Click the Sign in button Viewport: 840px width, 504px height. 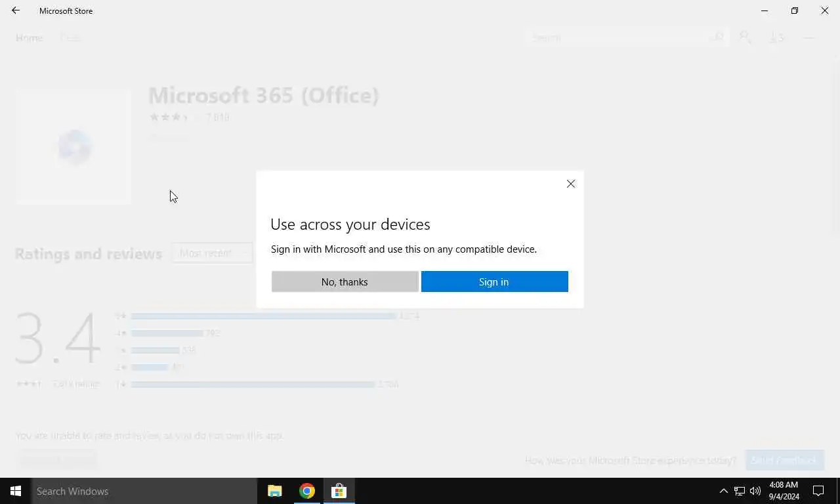[494, 282]
